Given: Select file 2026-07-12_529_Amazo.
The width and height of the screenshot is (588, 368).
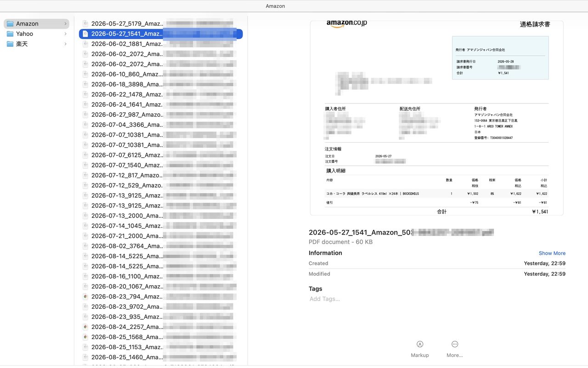Looking at the screenshot, I should pyautogui.click(x=161, y=185).
